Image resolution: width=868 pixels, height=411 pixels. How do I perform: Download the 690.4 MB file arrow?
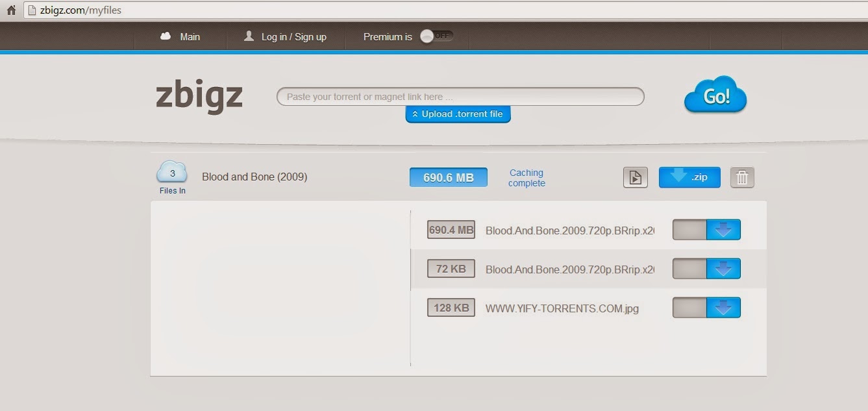point(723,230)
